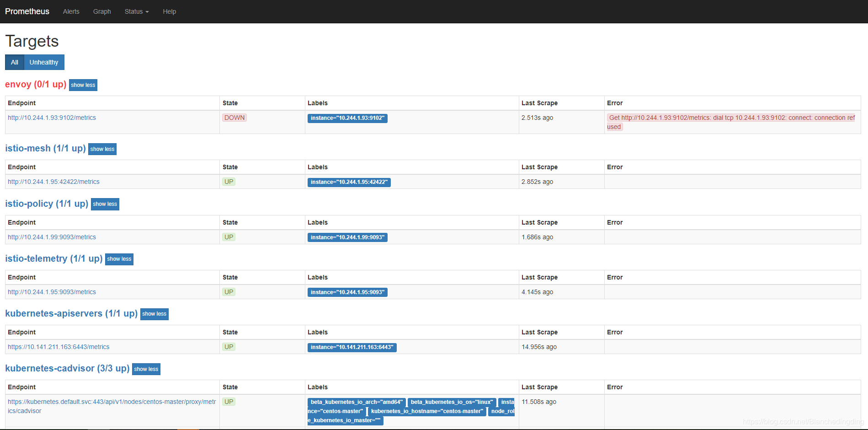Collapse the kubernetes-cadvisor target group
868x430 pixels.
click(x=146, y=369)
